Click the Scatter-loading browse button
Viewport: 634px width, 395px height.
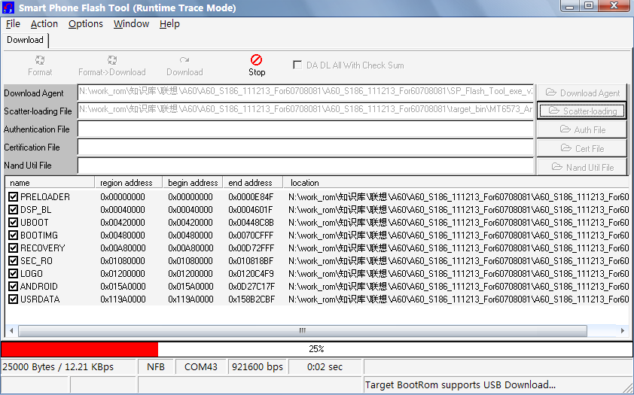click(582, 111)
